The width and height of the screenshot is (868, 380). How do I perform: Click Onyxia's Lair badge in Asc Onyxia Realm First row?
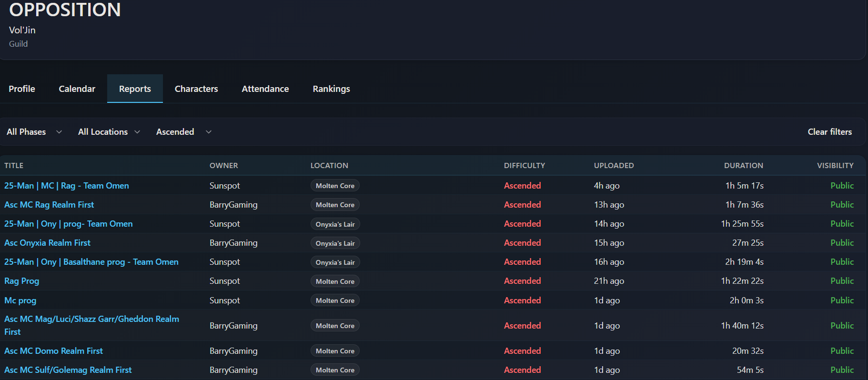335,243
